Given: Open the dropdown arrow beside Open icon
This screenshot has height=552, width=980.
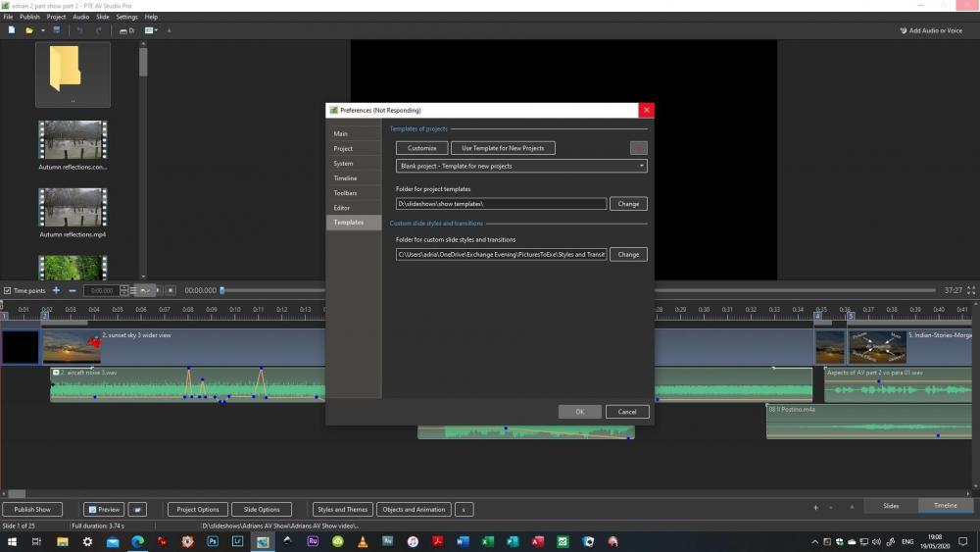Looking at the screenshot, I should pos(42,30).
